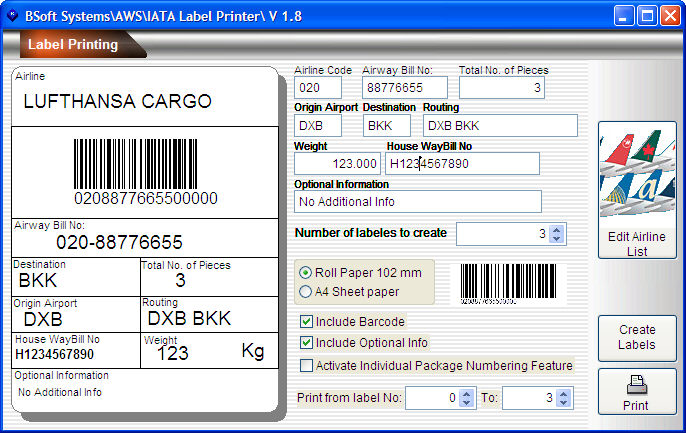The height and width of the screenshot is (433, 686).
Task: Click 020-88776655 on label preview
Action: [x=119, y=242]
